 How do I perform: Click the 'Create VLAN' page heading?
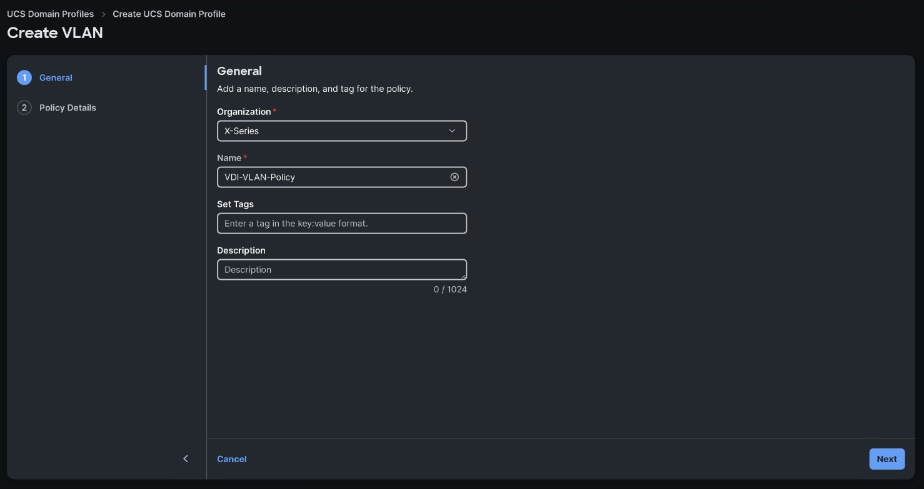[55, 33]
